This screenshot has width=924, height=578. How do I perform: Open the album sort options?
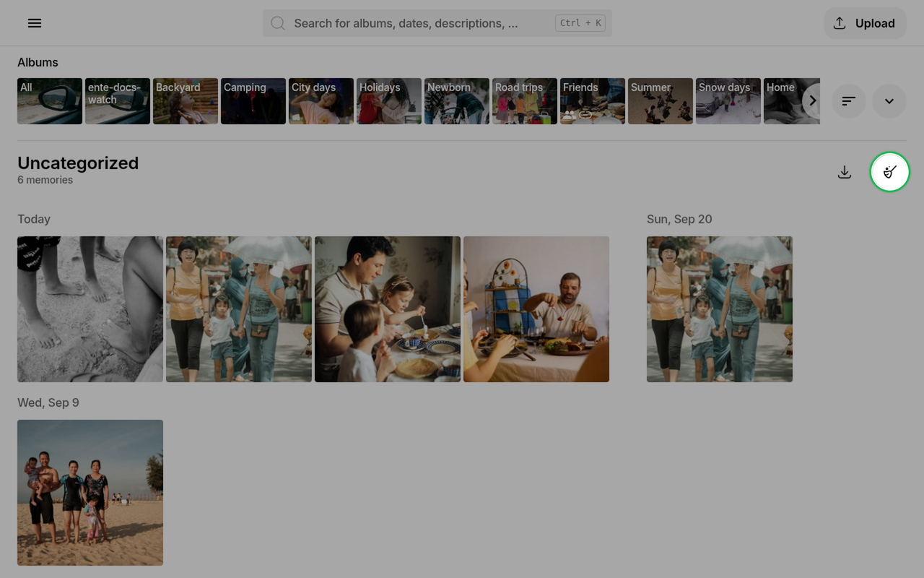click(x=849, y=101)
